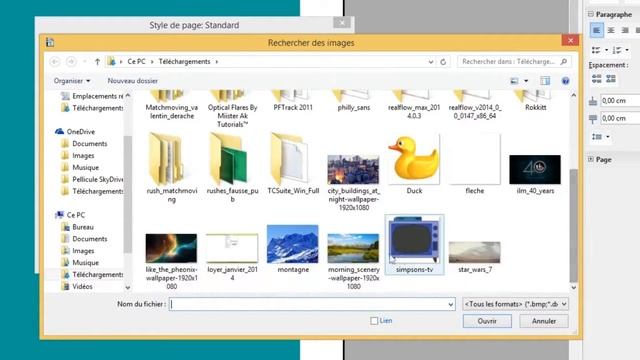Click Téléchargements in the address path
The width and height of the screenshot is (640, 360).
click(184, 62)
